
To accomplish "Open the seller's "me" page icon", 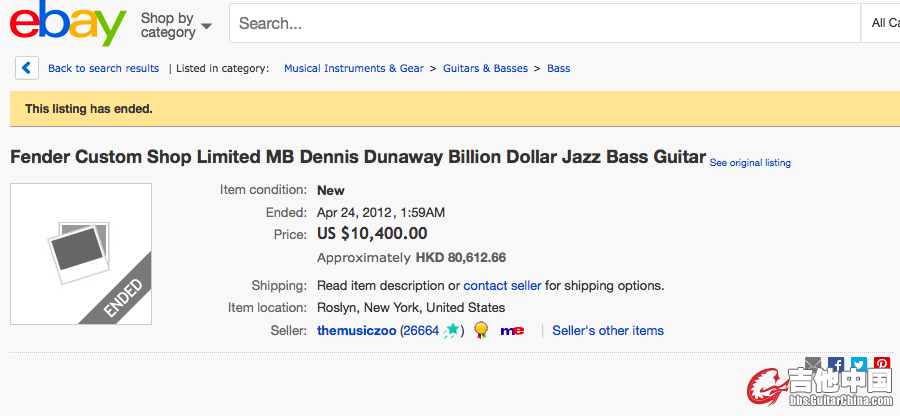I will point(512,331).
